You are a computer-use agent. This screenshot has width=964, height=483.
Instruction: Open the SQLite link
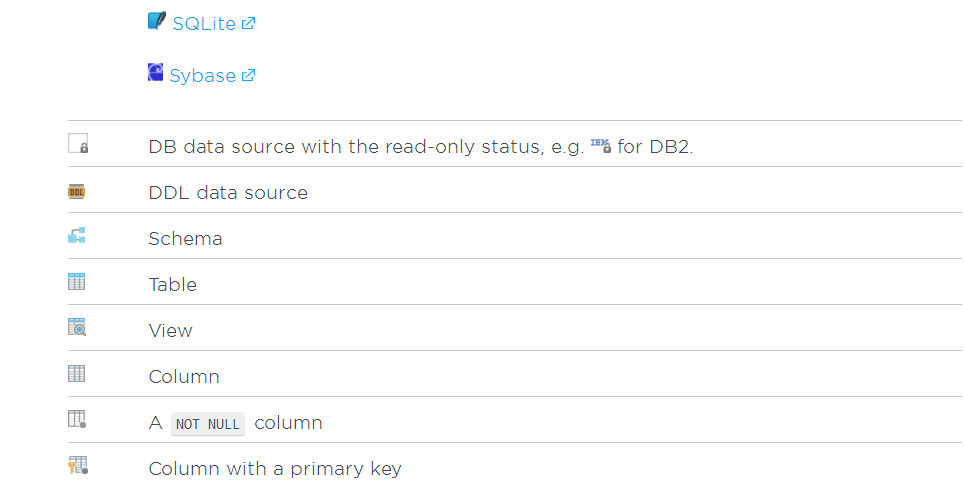click(204, 23)
